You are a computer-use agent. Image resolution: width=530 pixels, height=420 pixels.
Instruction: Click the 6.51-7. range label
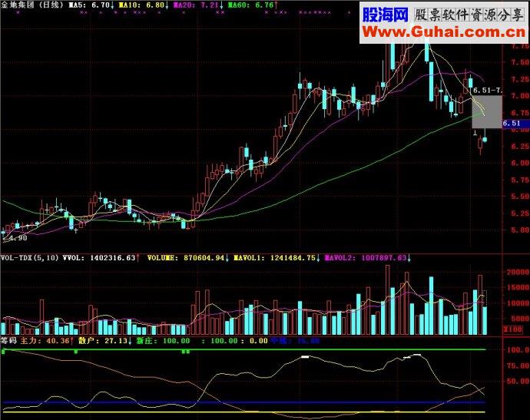pos(488,90)
